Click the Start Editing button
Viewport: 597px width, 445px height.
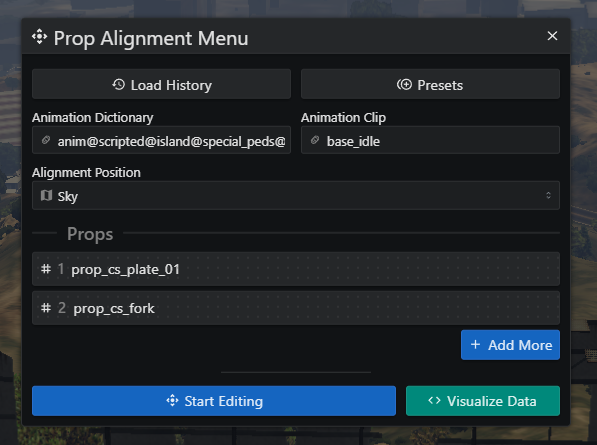coord(214,401)
